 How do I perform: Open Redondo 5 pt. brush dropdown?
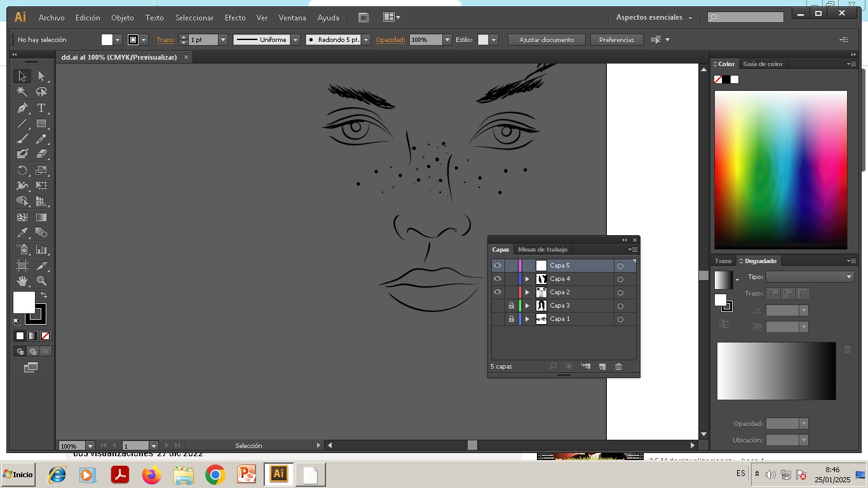366,39
